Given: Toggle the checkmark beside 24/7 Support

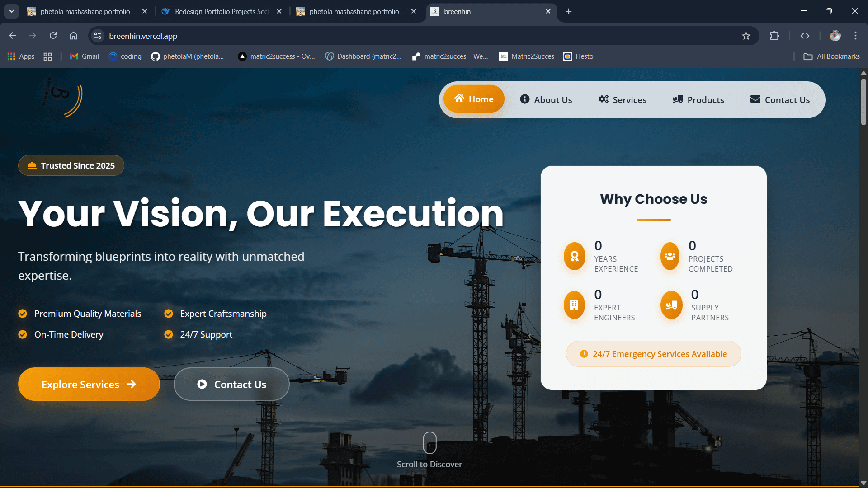Looking at the screenshot, I should 169,334.
